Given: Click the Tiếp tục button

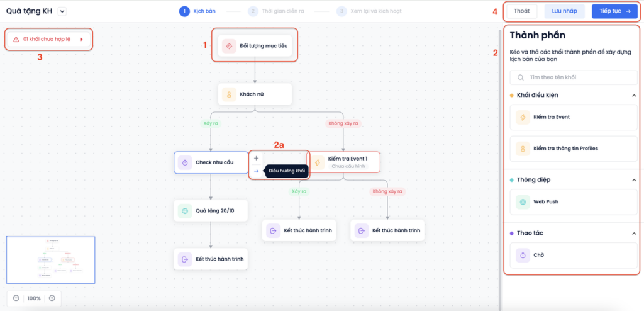Looking at the screenshot, I should tap(615, 11).
